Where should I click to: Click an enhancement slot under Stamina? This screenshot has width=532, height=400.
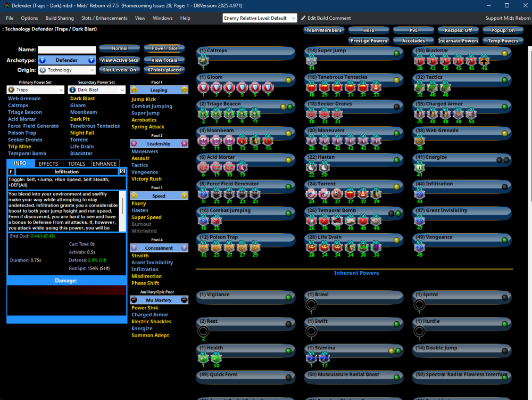coord(311,358)
